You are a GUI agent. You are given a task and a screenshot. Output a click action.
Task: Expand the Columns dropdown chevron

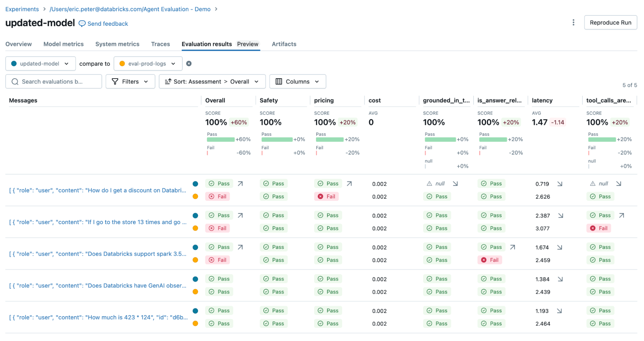pyautogui.click(x=317, y=82)
